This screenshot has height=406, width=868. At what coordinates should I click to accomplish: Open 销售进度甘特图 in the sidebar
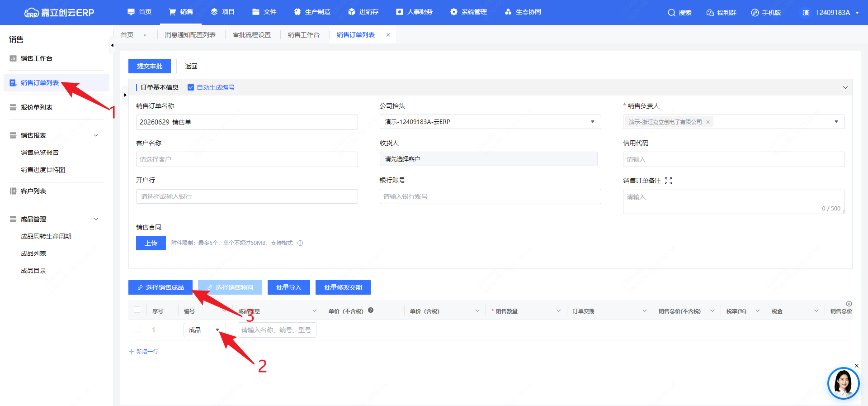[43, 170]
